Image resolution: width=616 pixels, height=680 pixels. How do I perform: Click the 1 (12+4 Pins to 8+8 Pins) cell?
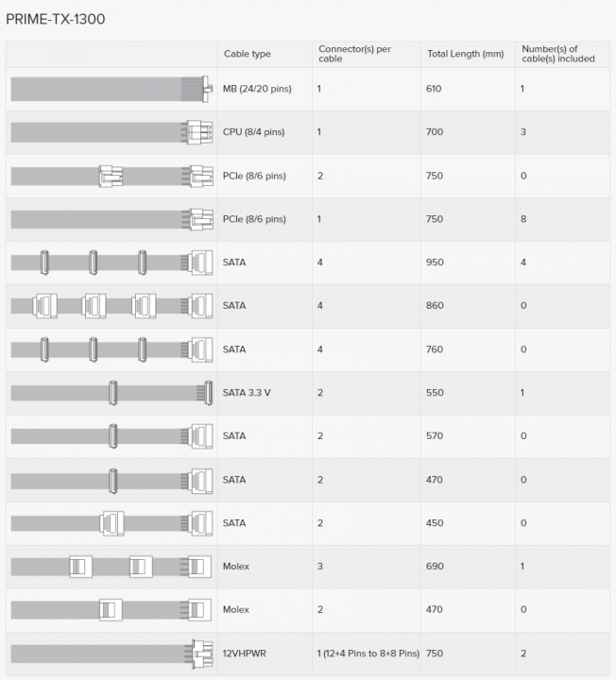pos(366,654)
